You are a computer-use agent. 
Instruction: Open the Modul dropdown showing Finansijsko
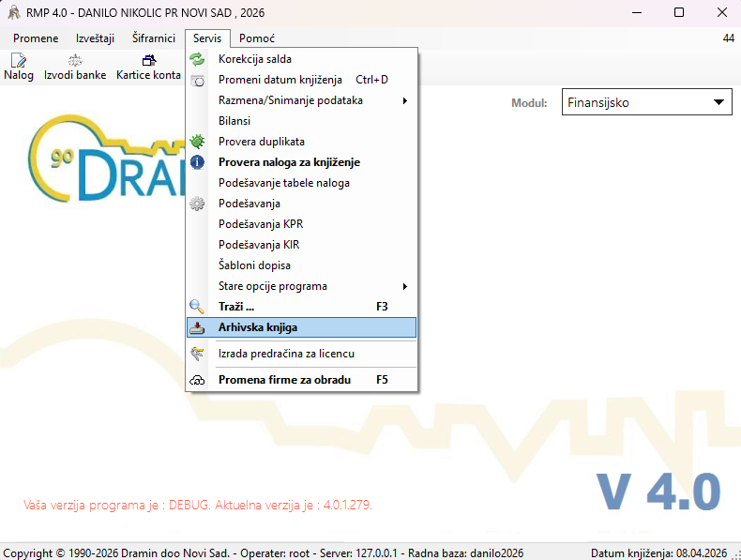click(647, 102)
